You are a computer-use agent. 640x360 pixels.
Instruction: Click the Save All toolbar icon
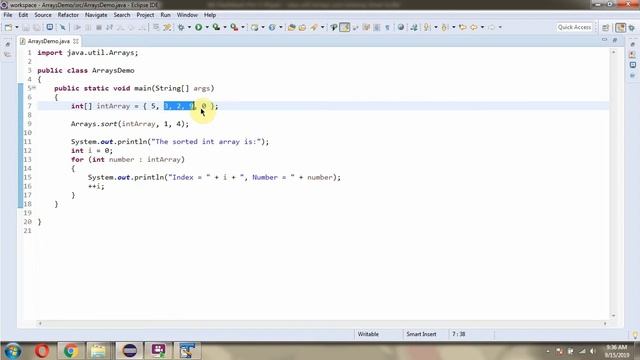click(36, 27)
